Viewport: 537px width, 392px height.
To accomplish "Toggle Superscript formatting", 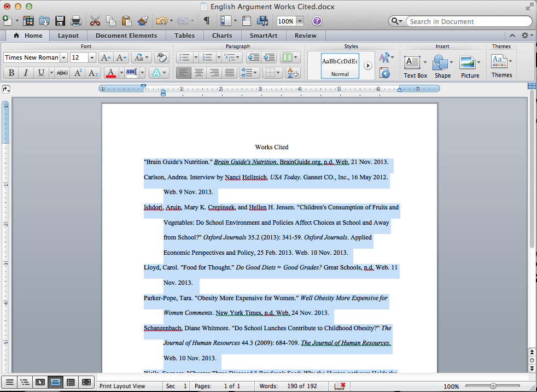I will (x=78, y=73).
